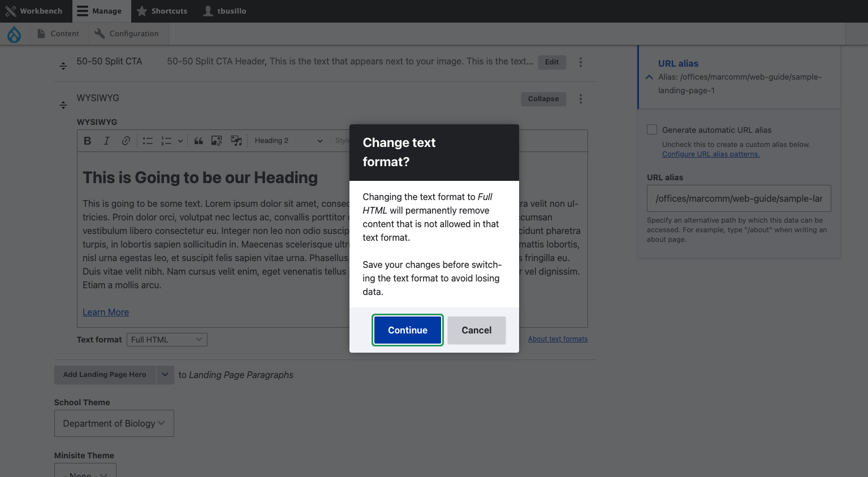Click the linked image insert icon
The height and width of the screenshot is (477, 868).
217,141
